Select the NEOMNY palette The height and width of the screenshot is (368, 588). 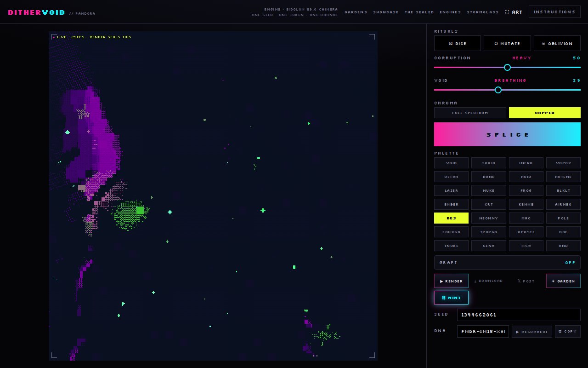(488, 218)
